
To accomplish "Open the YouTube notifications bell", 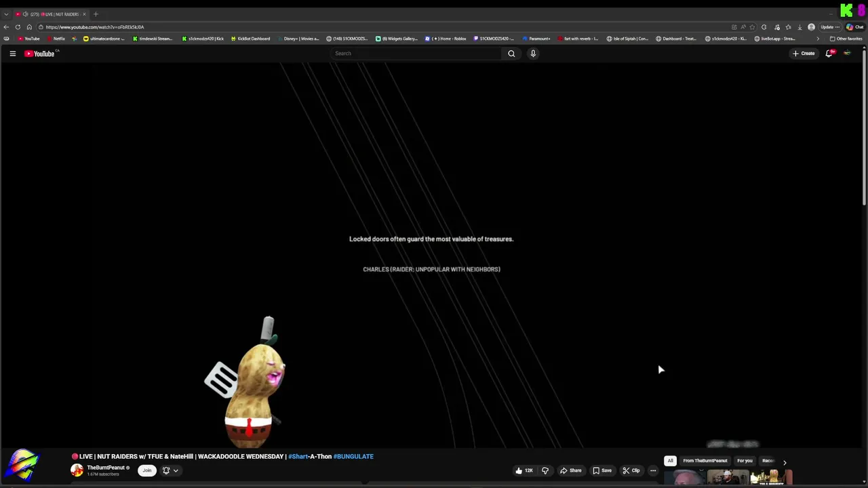I will [x=829, y=54].
